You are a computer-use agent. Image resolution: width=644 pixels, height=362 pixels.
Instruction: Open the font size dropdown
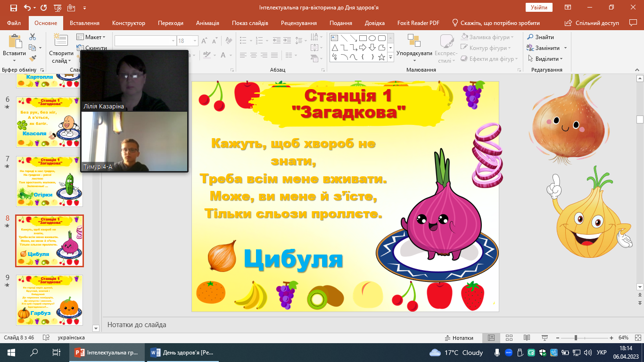(195, 41)
